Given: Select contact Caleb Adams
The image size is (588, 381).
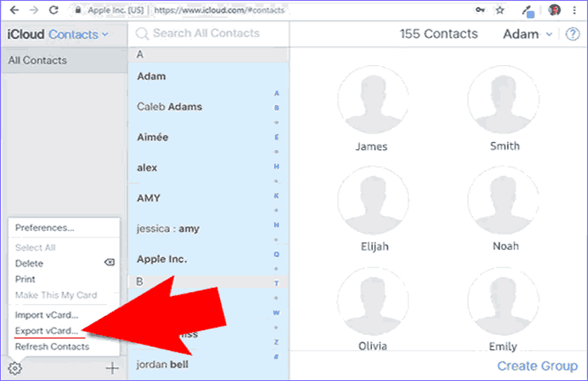Looking at the screenshot, I should [208, 107].
